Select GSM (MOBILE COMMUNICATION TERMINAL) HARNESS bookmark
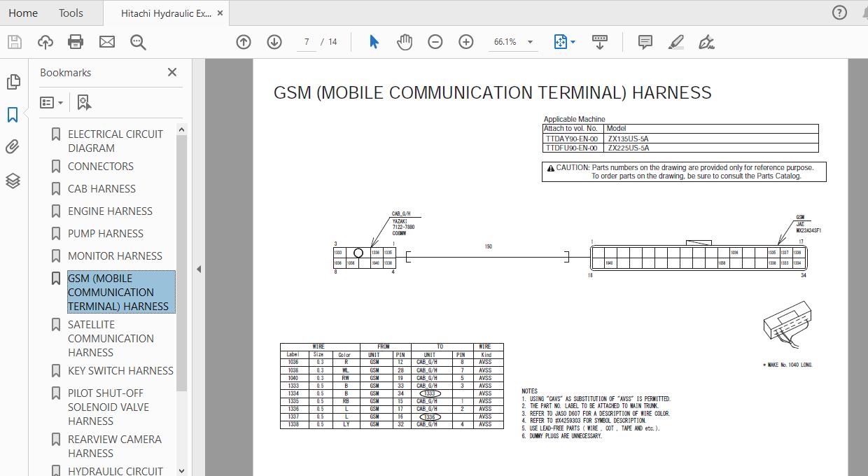This screenshot has height=476, width=868. pos(121,292)
